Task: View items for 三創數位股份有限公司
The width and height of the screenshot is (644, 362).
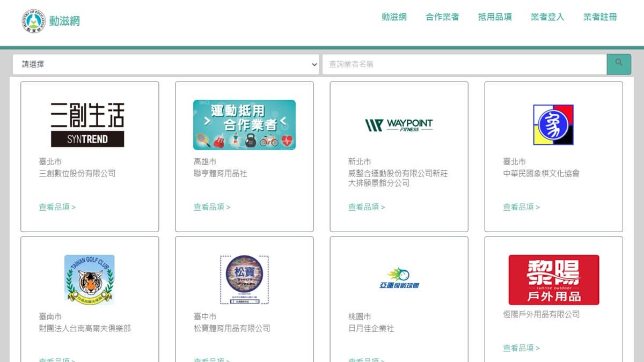Action: [57, 207]
